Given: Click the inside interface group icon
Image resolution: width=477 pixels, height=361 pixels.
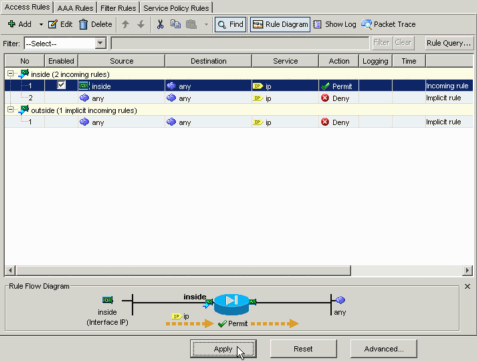Looking at the screenshot, I should [x=24, y=74].
